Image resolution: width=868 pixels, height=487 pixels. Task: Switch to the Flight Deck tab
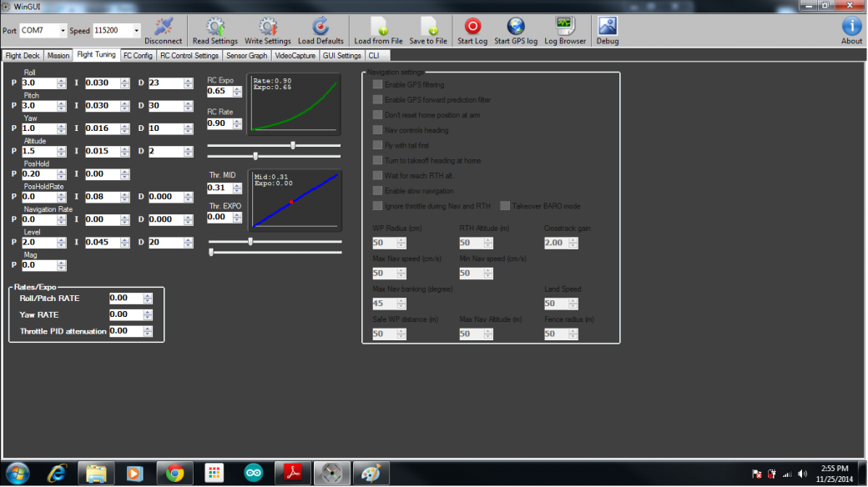coord(23,56)
